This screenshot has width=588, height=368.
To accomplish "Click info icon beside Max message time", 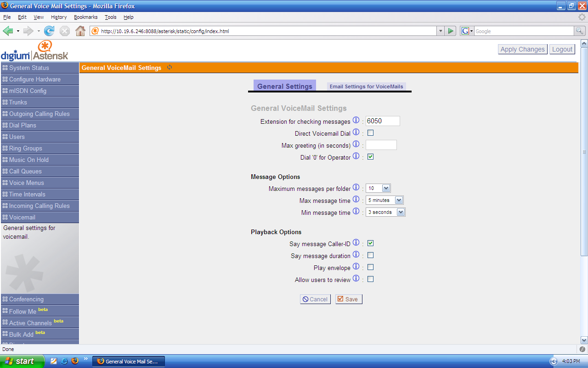I will pyautogui.click(x=356, y=200).
